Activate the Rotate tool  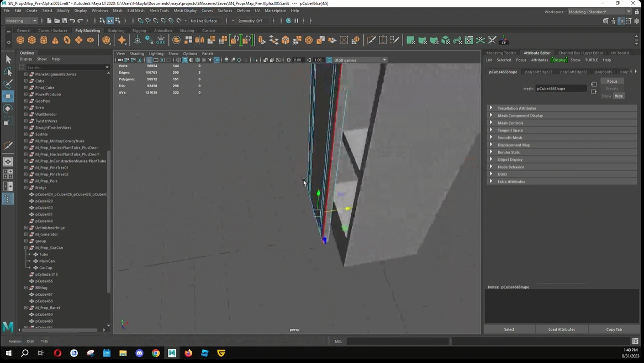point(8,109)
